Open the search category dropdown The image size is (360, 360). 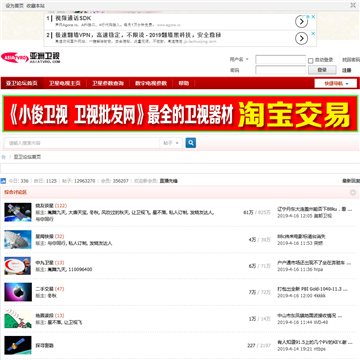pos(171,143)
